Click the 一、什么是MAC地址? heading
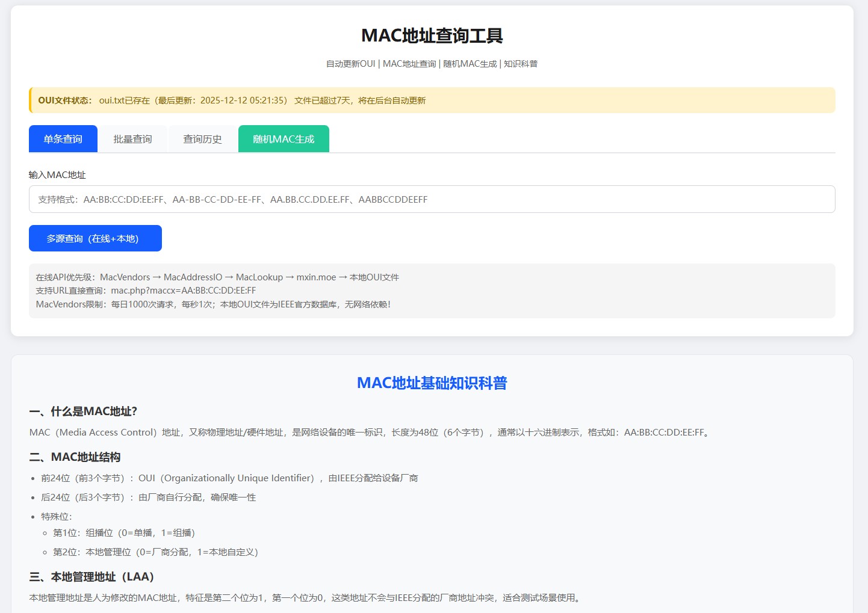The height and width of the screenshot is (613, 868). tap(83, 411)
